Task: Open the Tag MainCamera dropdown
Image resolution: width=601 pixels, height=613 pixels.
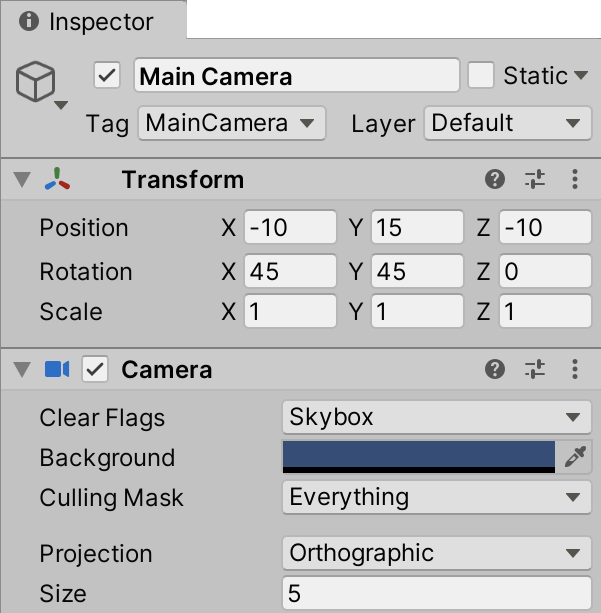Action: [x=231, y=124]
